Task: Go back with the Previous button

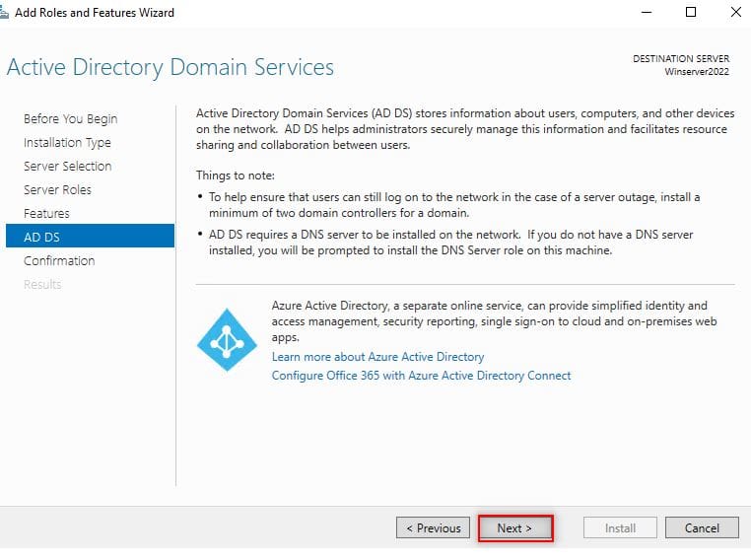Action: [433, 527]
